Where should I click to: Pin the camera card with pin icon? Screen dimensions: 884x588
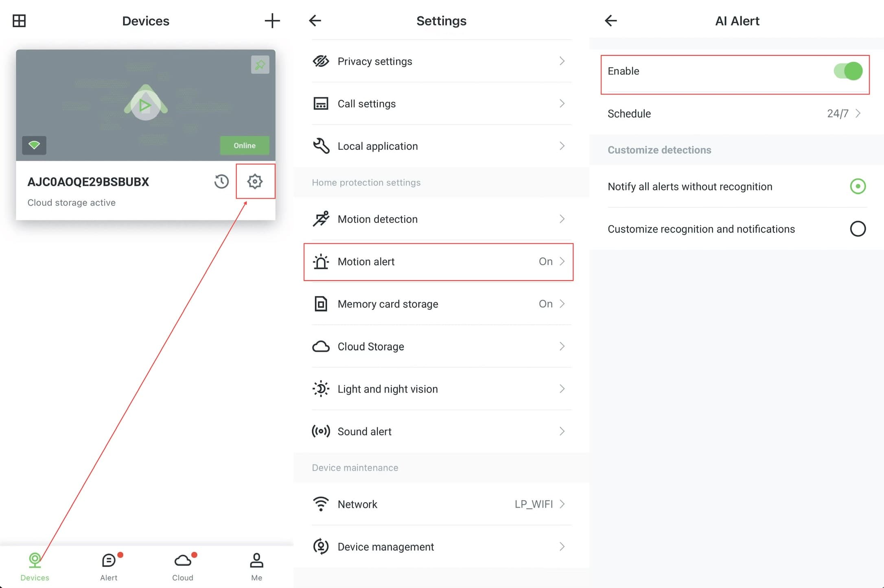pyautogui.click(x=260, y=65)
